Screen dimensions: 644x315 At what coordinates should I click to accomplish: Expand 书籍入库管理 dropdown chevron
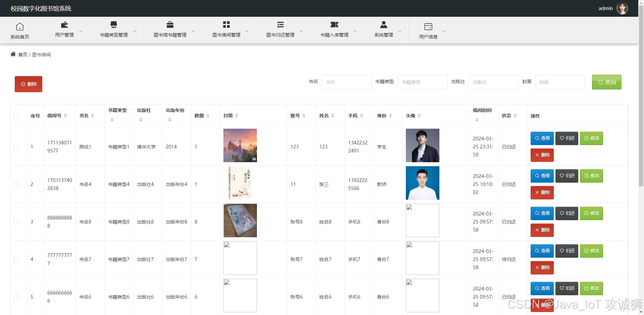coord(355,31)
